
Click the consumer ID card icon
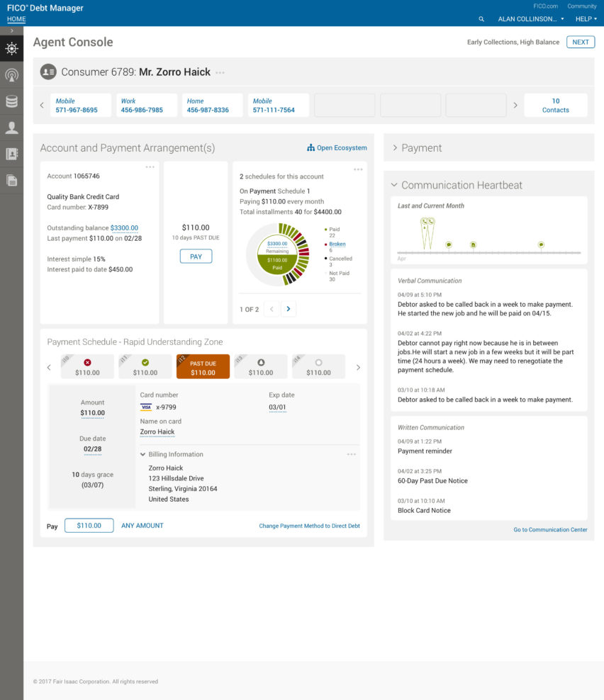coord(48,72)
